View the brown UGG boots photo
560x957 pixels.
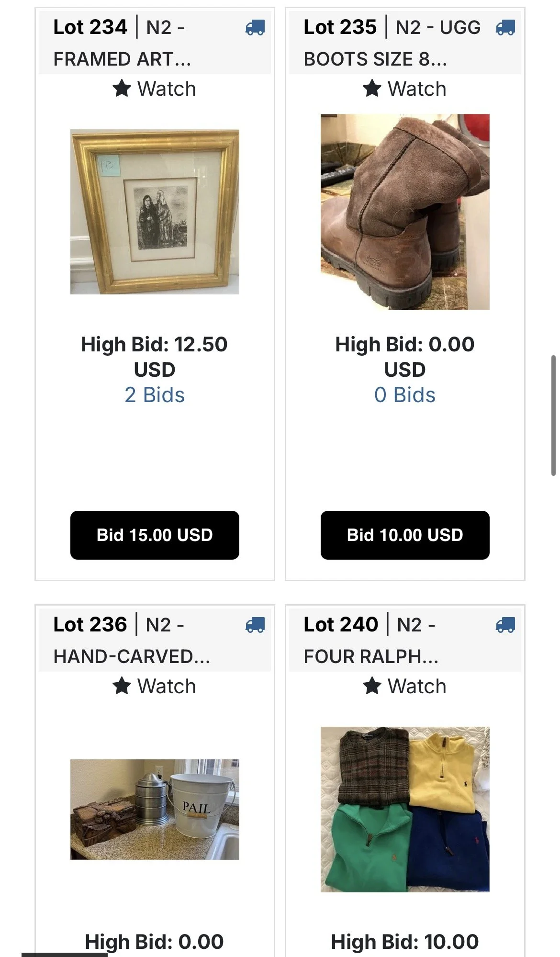(405, 212)
